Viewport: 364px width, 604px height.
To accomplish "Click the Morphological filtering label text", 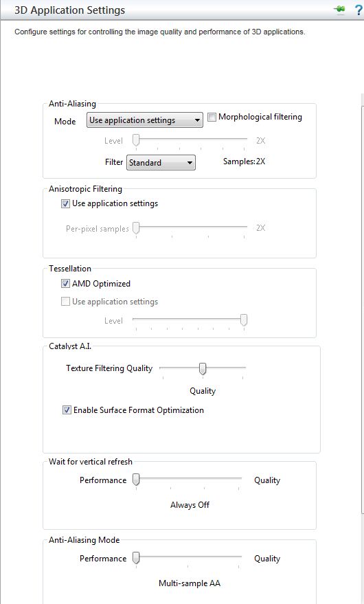I will pyautogui.click(x=260, y=117).
